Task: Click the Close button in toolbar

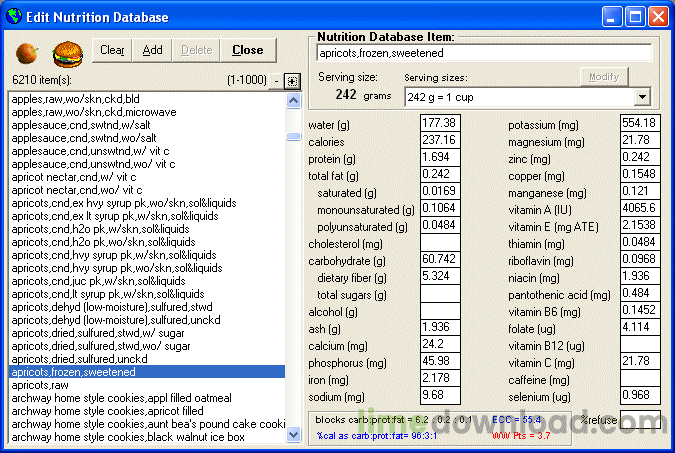Action: click(247, 50)
